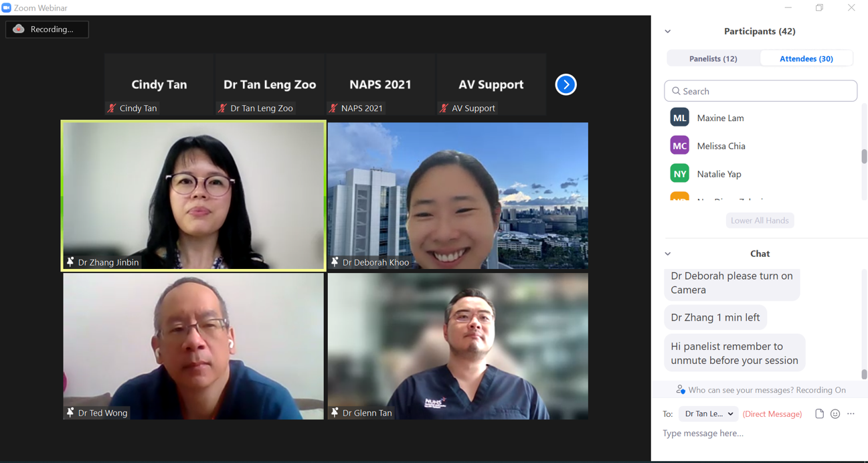The image size is (868, 463).
Task: Click chat message 'Dr Zhang 1 min left'
Action: 715,317
